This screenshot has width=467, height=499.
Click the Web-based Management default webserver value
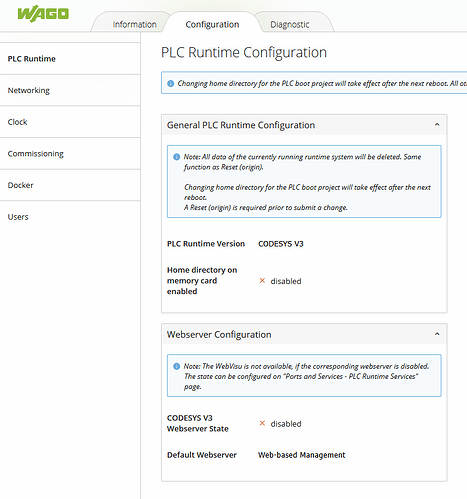click(x=301, y=455)
